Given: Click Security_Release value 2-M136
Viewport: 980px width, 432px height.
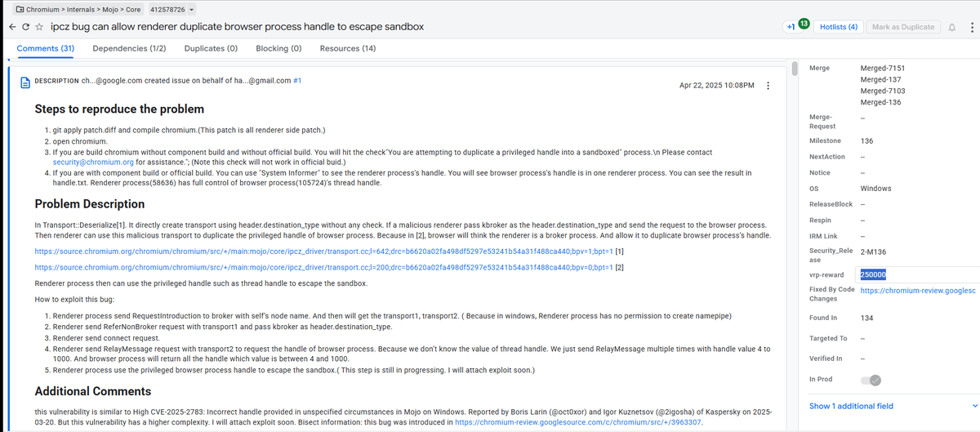Looking at the screenshot, I should pos(874,251).
